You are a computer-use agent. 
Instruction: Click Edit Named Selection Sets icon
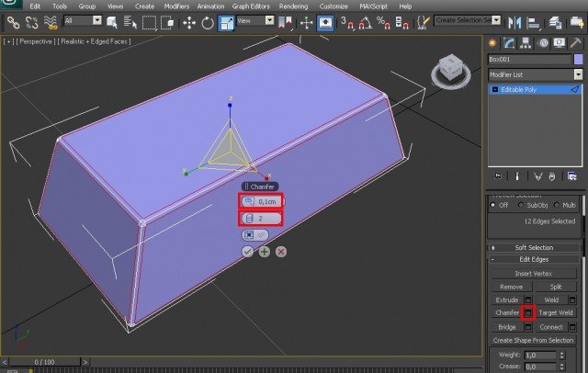tap(423, 23)
